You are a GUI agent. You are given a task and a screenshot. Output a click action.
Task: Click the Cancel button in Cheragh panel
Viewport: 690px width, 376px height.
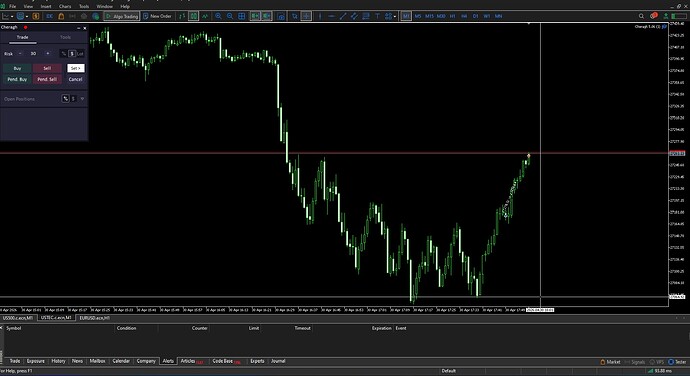coord(75,79)
